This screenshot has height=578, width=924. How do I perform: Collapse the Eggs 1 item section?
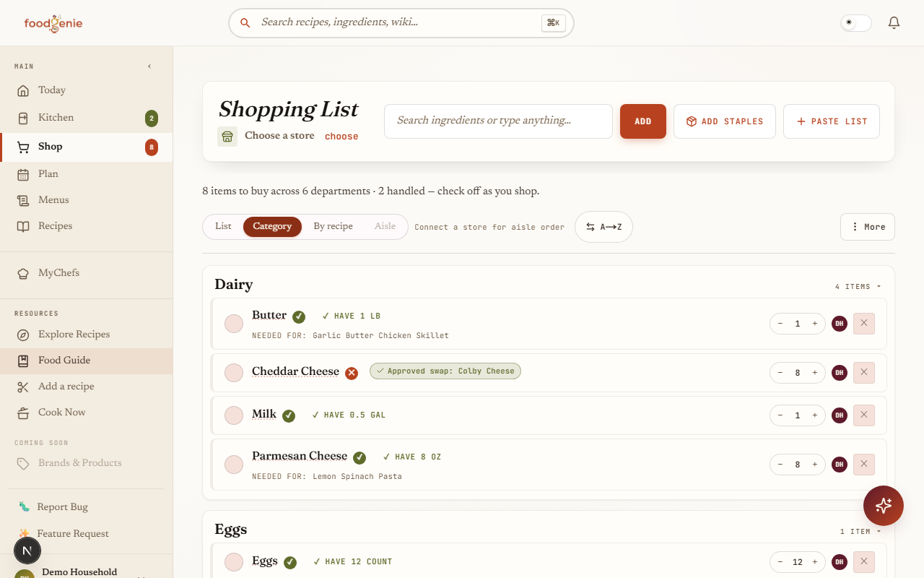860,532
